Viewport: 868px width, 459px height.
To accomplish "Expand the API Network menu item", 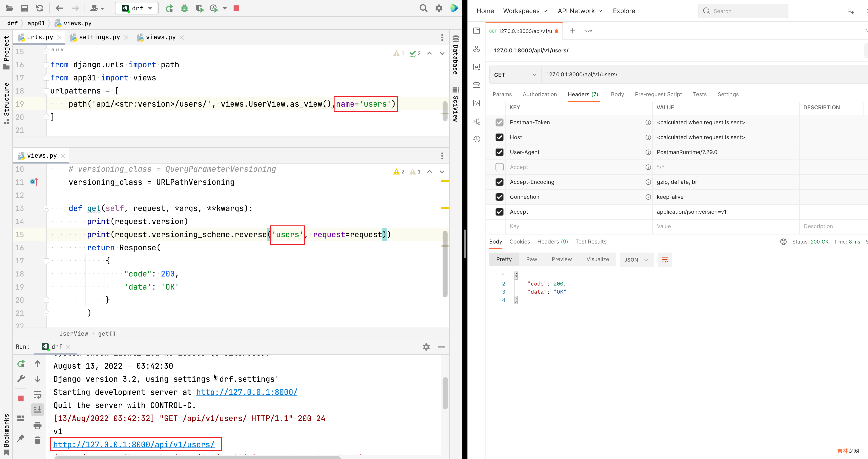I will pos(580,10).
